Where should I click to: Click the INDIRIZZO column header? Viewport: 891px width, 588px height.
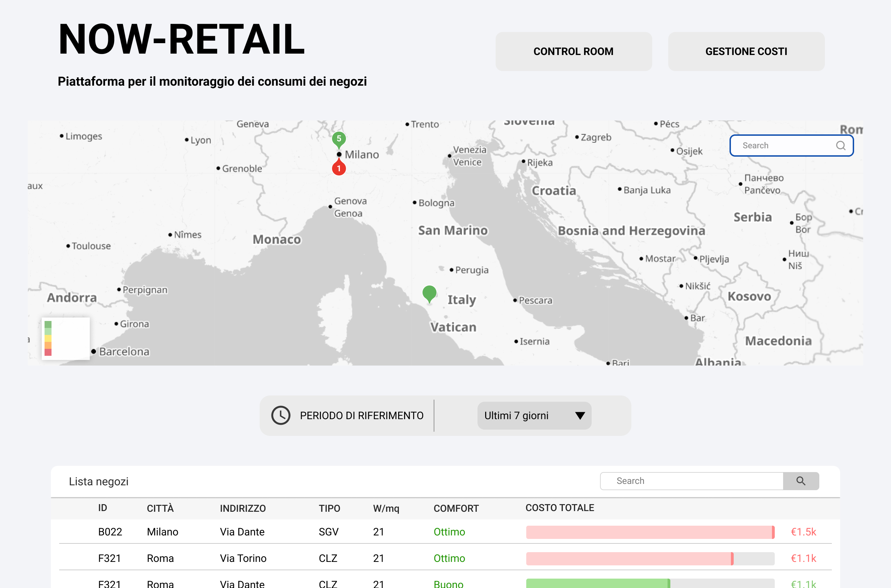[x=243, y=508]
